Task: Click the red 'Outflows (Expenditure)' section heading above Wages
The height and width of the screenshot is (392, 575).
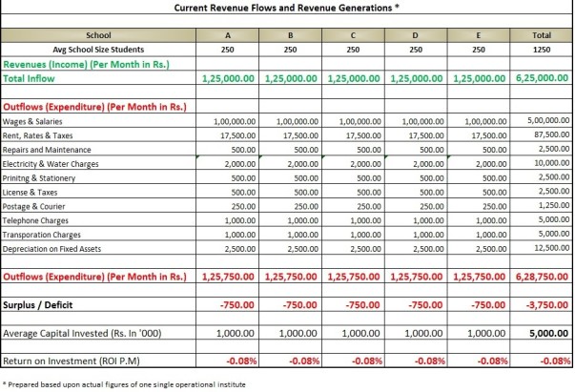Action: [94, 107]
